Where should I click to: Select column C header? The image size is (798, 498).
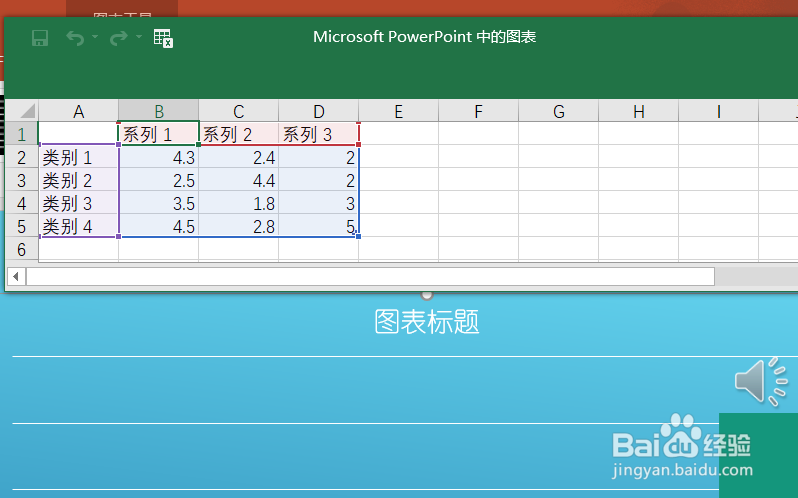tap(239, 111)
